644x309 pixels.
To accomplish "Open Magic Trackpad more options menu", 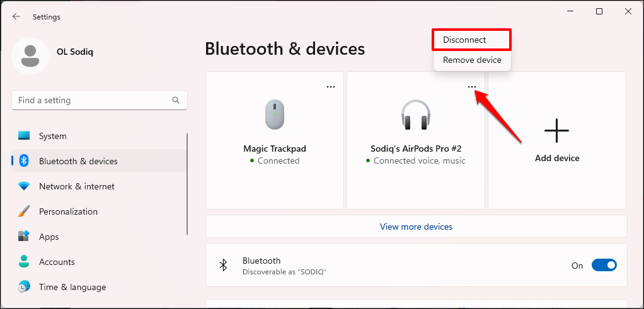I will pyautogui.click(x=331, y=87).
